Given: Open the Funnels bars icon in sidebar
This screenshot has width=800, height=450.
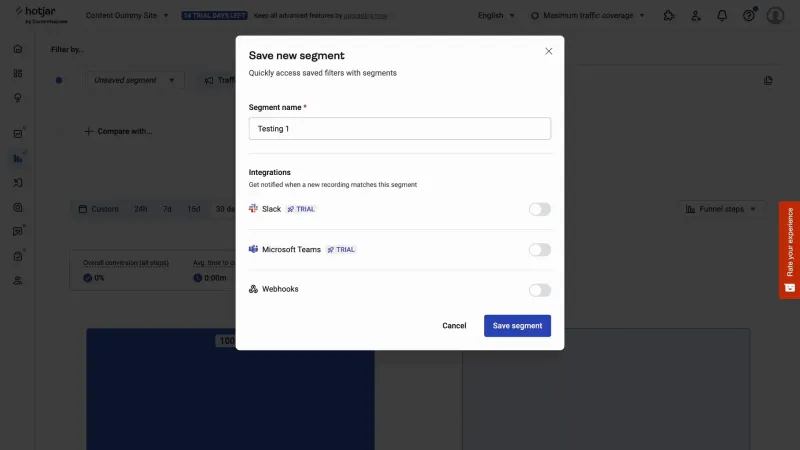Looking at the screenshot, I should tap(18, 158).
